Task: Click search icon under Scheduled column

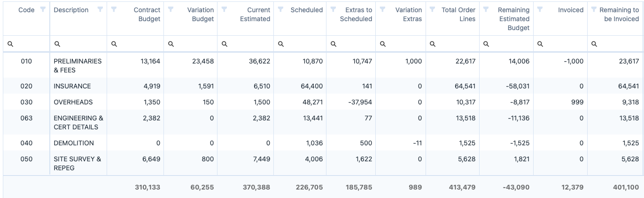Action: click(x=281, y=44)
